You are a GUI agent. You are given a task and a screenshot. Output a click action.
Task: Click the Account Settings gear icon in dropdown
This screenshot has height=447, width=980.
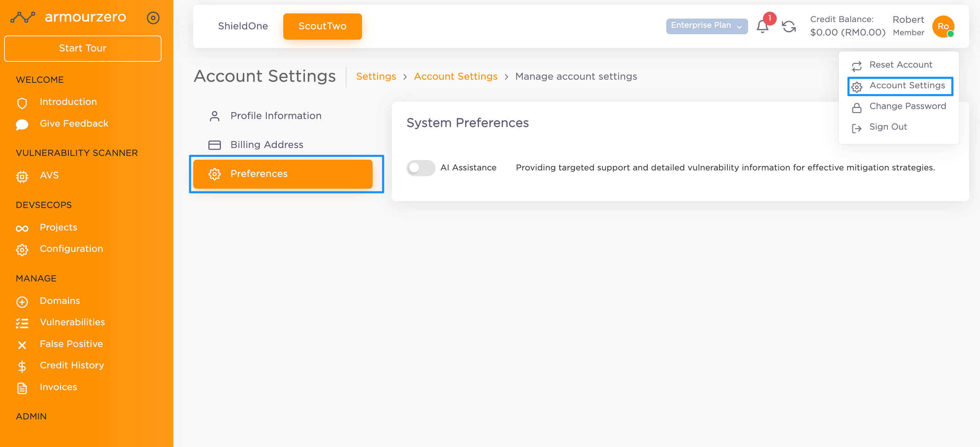pyautogui.click(x=856, y=87)
